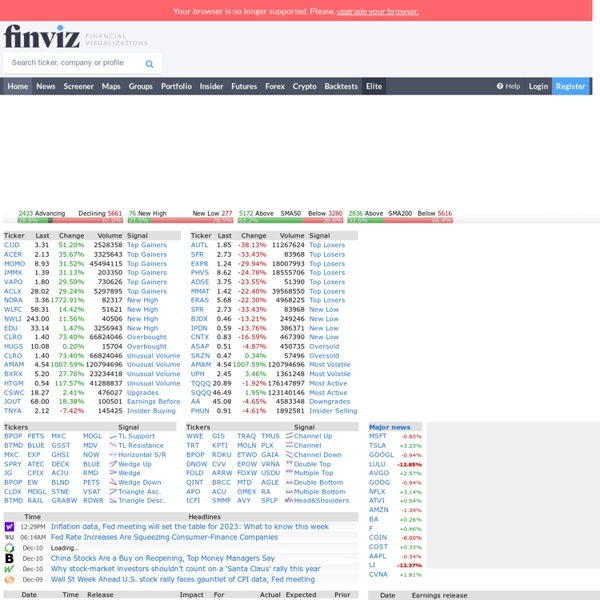This screenshot has width=600, height=600.
Task: Open the Crypto menu item
Action: click(305, 86)
